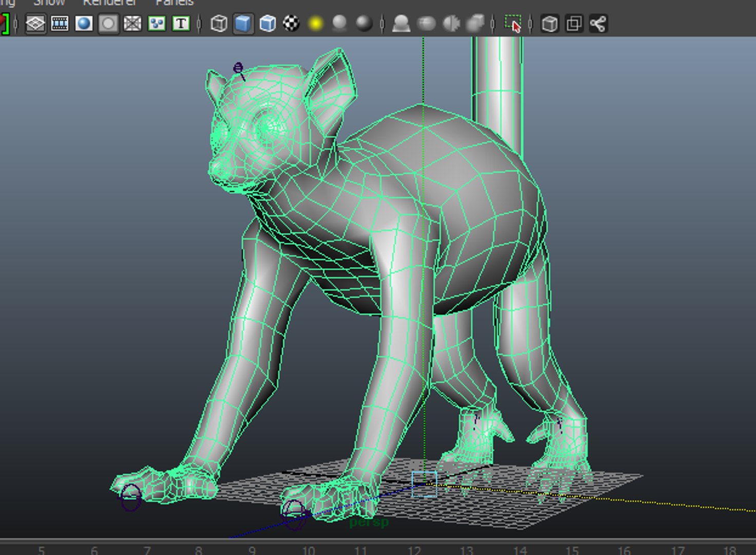
Task: Click frame 13 on the time slider
Action: [466, 550]
